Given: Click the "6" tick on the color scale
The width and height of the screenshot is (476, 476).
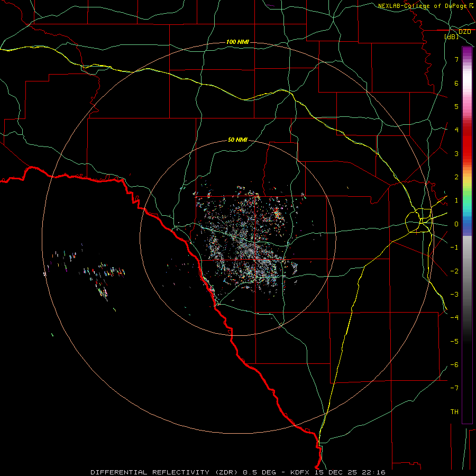Looking at the screenshot, I should click(456, 83).
